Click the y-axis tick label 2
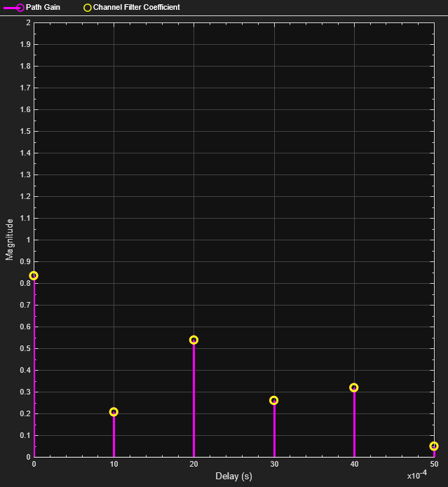Screen dimensions: 448x487 [x=28, y=22]
